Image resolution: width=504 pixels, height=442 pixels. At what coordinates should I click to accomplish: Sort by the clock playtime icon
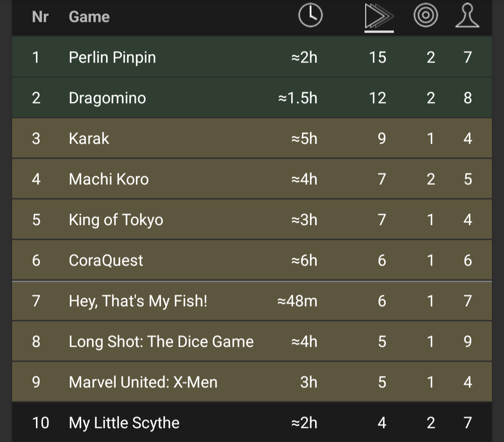pos(310,15)
